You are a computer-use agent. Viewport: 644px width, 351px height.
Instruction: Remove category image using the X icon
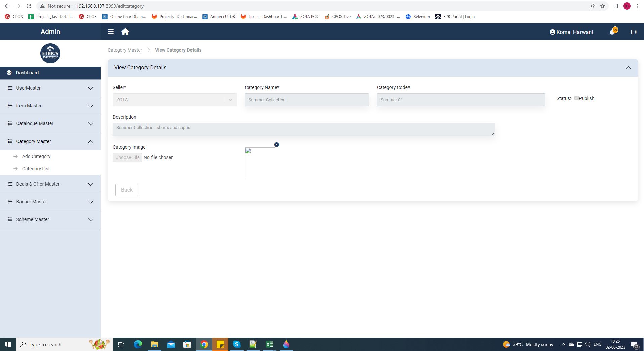pos(276,145)
